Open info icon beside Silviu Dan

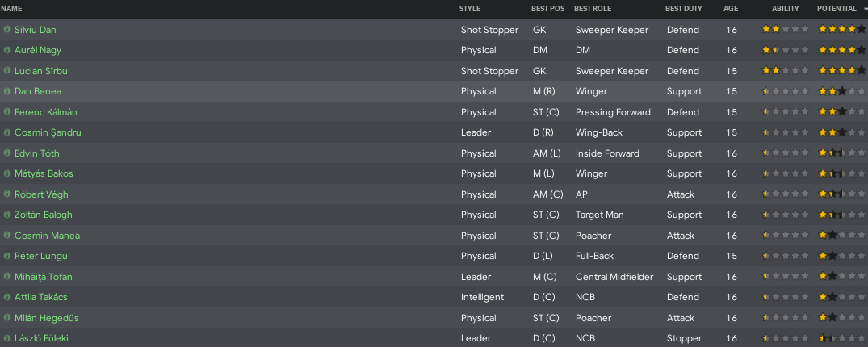(7, 29)
